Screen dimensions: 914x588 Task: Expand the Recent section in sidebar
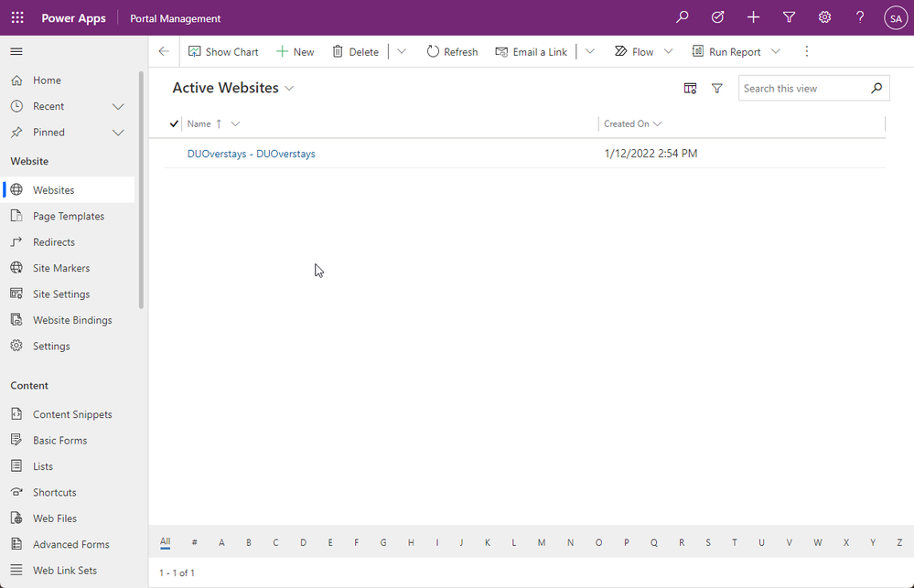118,107
